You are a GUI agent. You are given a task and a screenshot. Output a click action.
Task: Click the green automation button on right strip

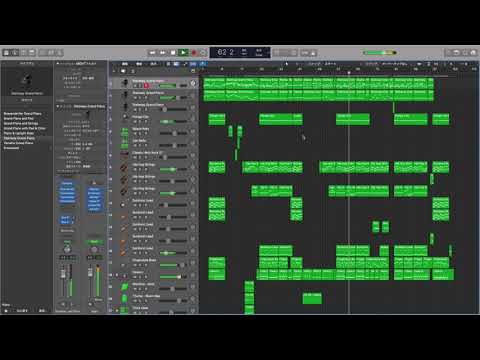[x=94, y=241]
